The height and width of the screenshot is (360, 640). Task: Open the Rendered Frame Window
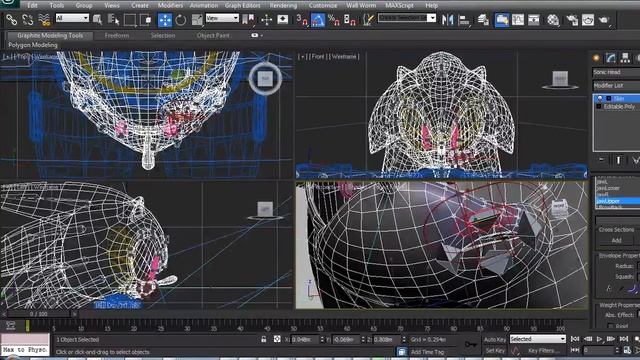588,20
